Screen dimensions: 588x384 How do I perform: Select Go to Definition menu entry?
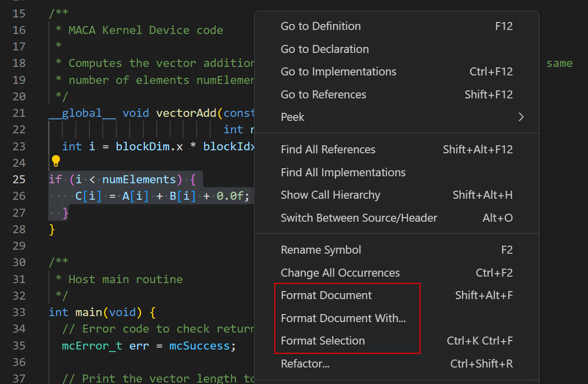coord(320,26)
